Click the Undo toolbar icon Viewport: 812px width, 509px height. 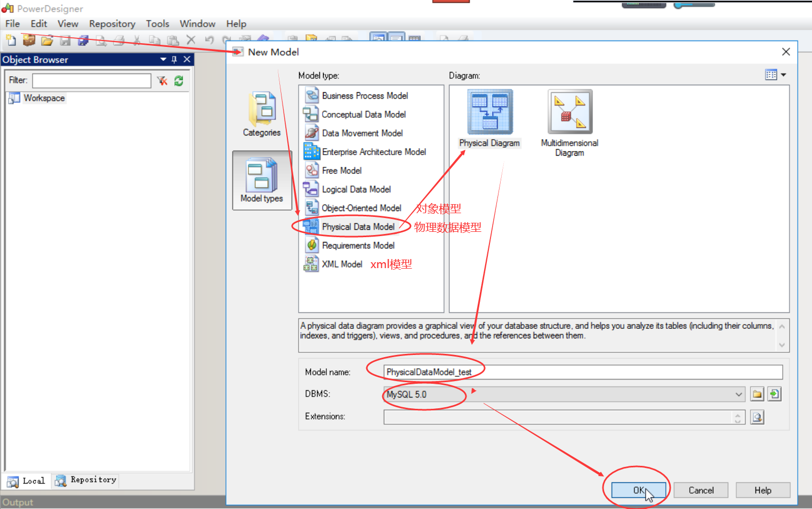coord(209,40)
